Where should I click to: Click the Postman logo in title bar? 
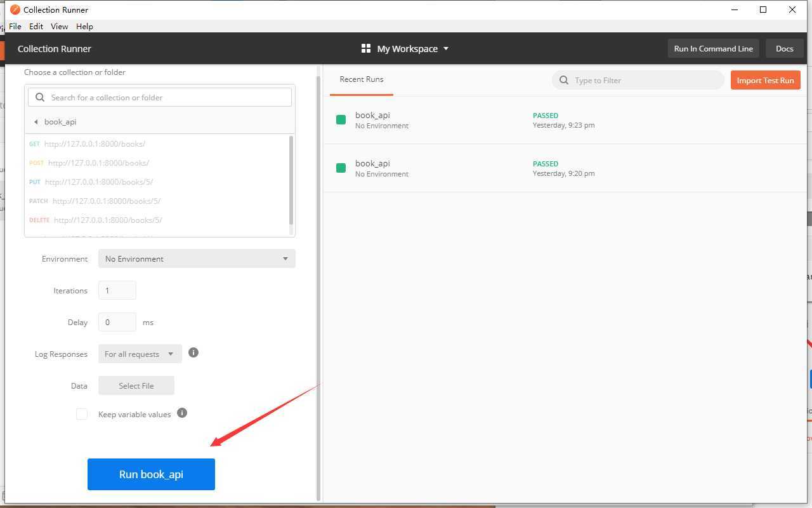(x=15, y=10)
